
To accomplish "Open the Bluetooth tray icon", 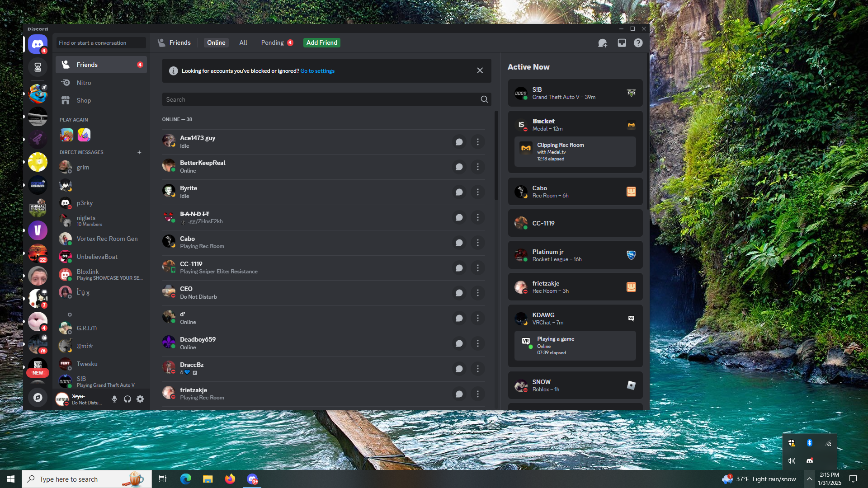I will 810,443.
